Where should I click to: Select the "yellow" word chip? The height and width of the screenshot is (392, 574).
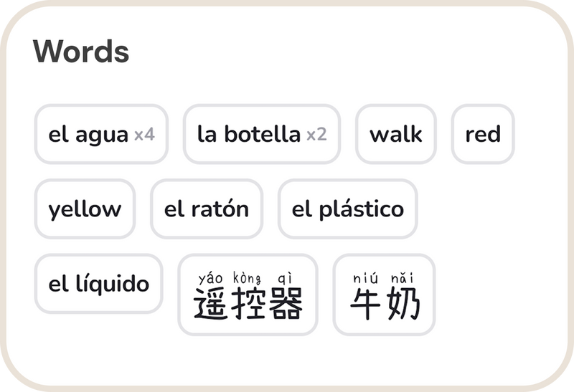tap(85, 209)
